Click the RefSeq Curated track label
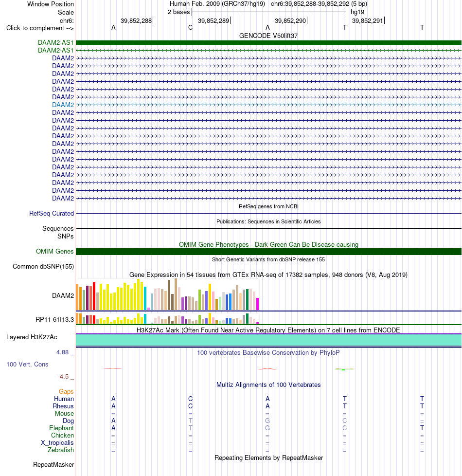 click(52, 213)
